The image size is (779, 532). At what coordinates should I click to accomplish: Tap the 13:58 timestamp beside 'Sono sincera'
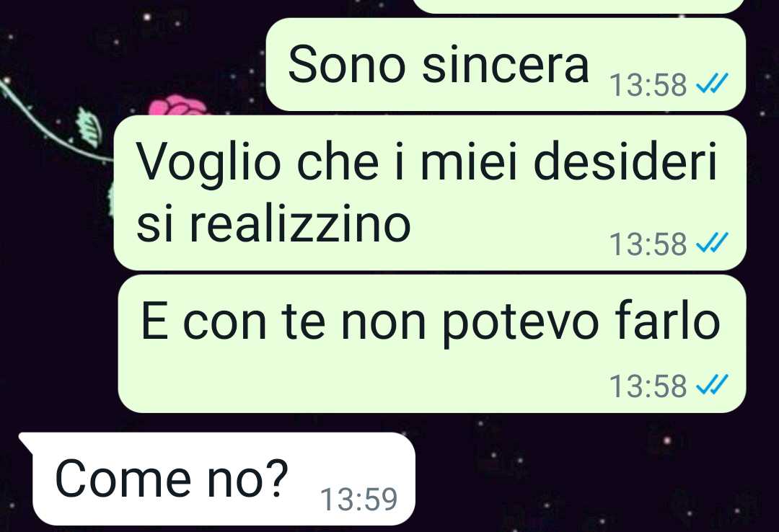point(648,84)
